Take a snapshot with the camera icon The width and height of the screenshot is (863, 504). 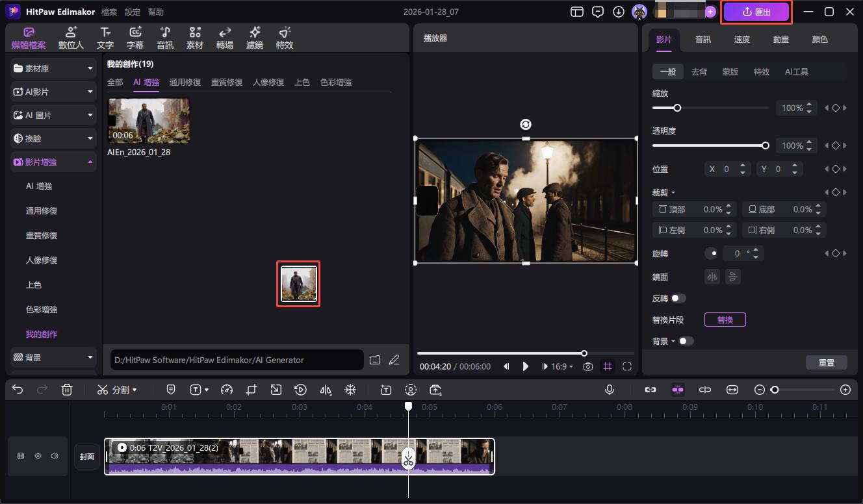(x=587, y=366)
